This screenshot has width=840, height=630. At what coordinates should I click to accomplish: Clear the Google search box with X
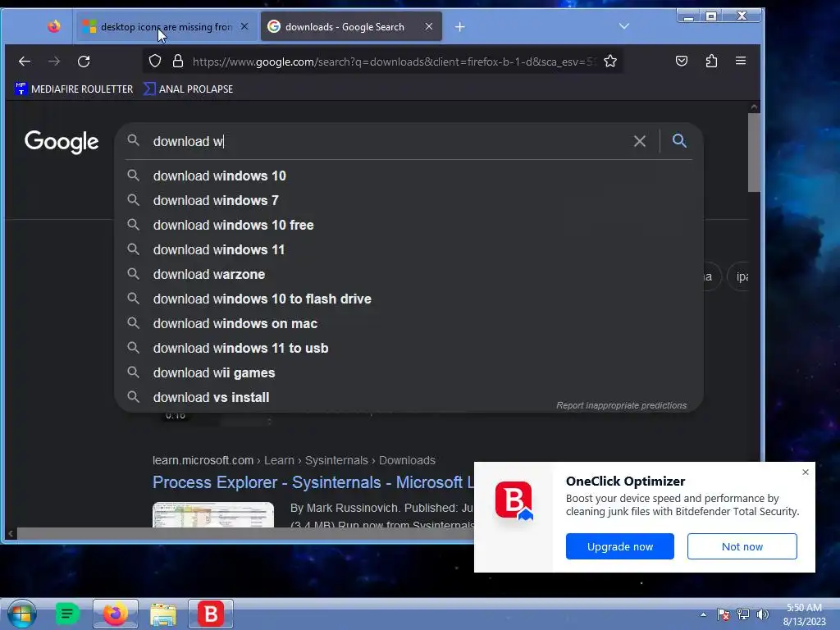click(x=640, y=141)
